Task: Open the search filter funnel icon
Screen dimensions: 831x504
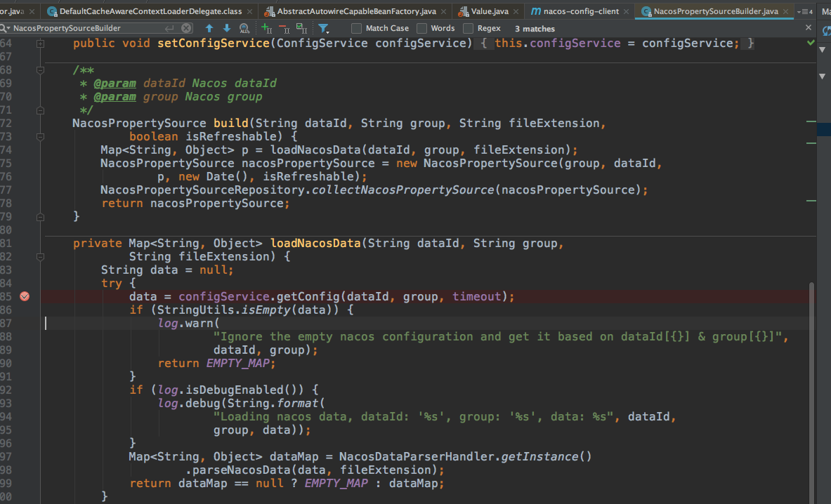Action: (x=324, y=29)
